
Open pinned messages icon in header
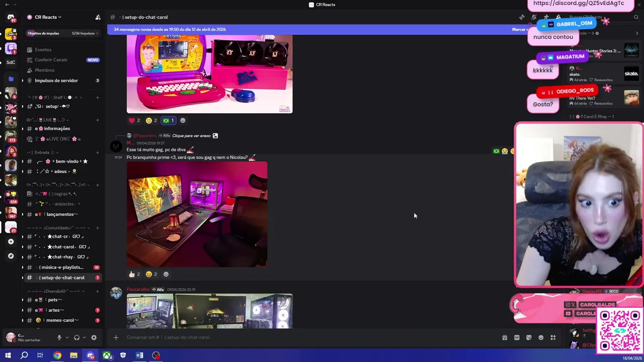click(546, 17)
